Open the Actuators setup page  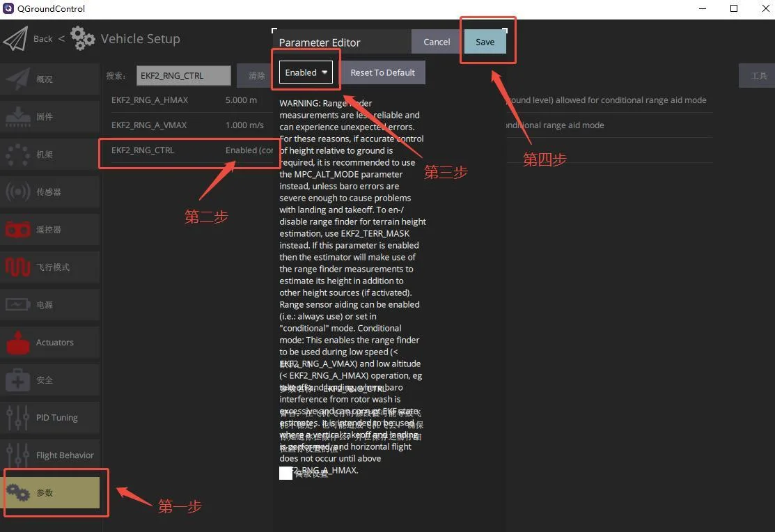tap(50, 342)
